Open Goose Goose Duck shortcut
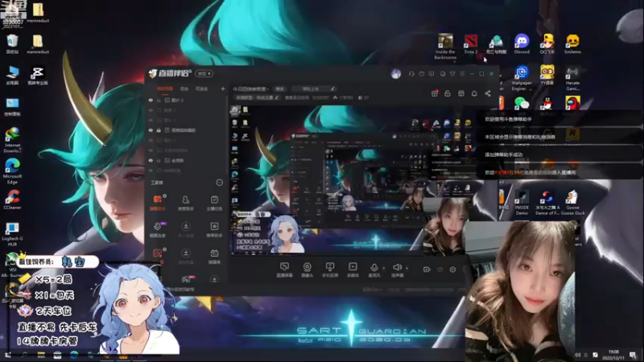The image size is (644, 362). pyautogui.click(x=572, y=203)
